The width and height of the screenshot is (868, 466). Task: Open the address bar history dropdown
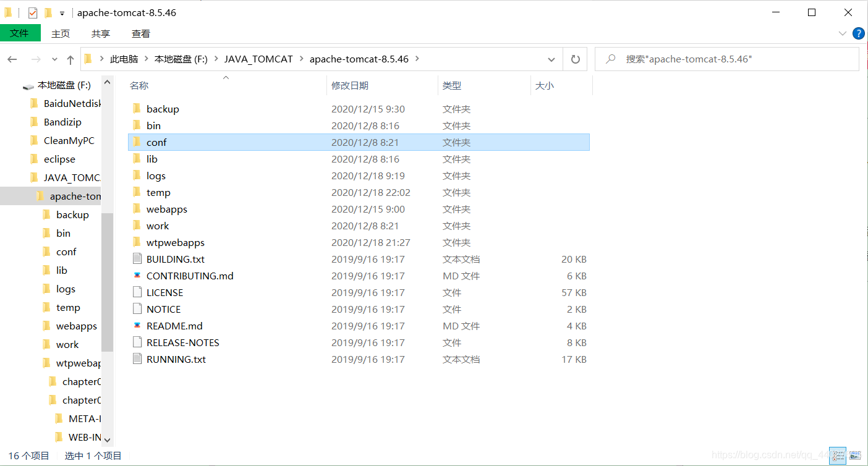coord(551,59)
